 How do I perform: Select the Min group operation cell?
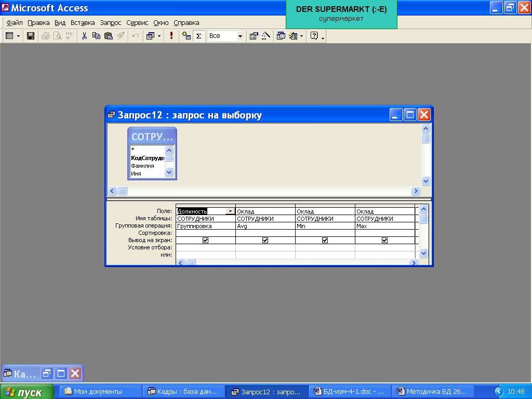325,226
